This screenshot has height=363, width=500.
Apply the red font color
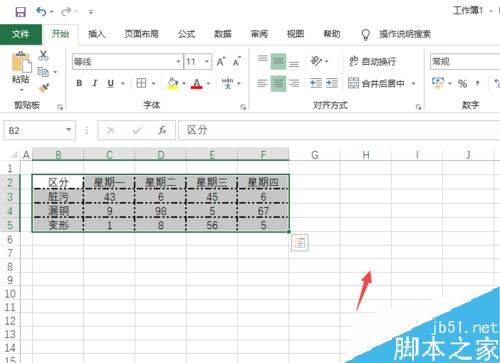[x=197, y=83]
